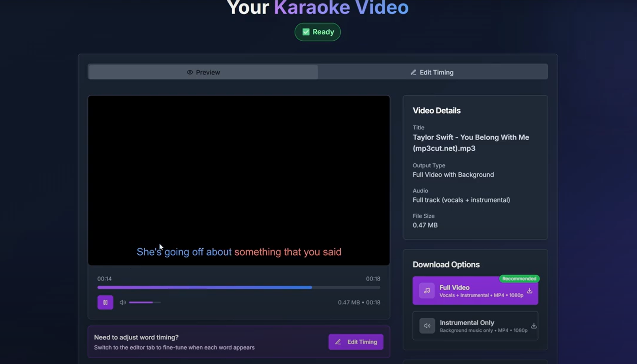Viewport: 637px width, 364px height.
Task: Click the pencil icon inside the purple Edit Timing button
Action: (x=338, y=342)
